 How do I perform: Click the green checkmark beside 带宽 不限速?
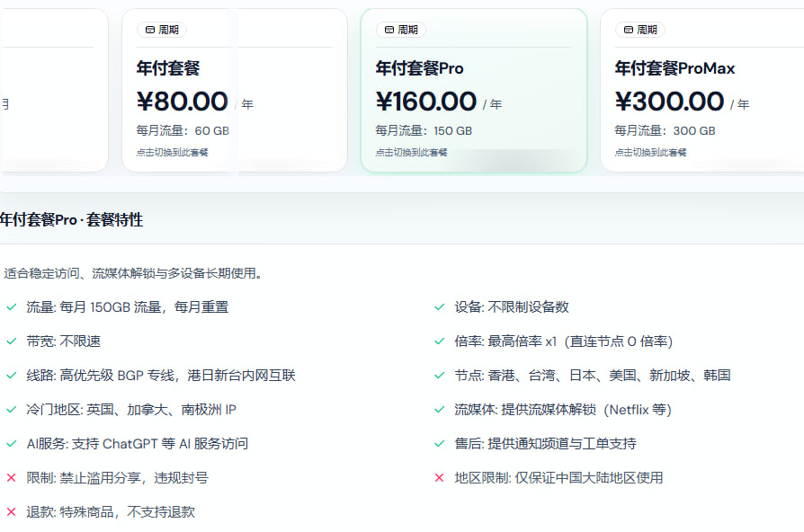click(12, 341)
